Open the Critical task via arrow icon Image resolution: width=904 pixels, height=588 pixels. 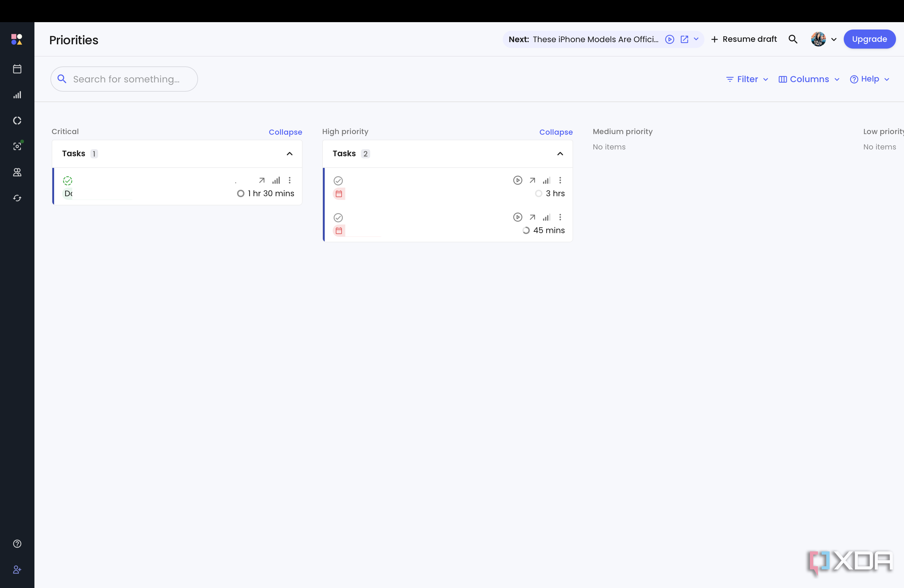pyautogui.click(x=262, y=181)
